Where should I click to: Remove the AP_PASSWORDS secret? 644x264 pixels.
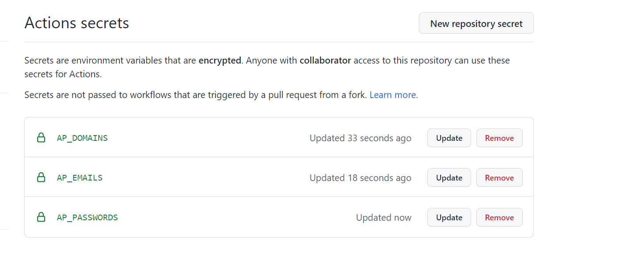[x=499, y=217]
